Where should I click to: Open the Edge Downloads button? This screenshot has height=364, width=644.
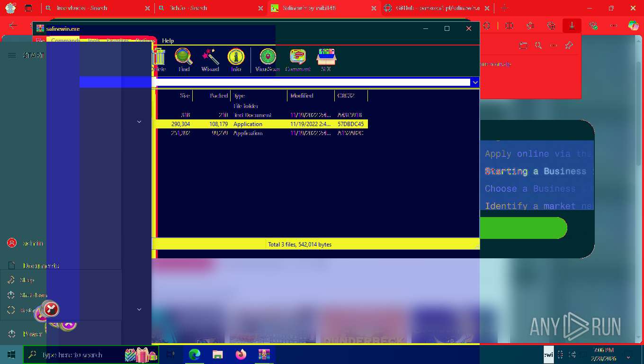click(x=572, y=26)
